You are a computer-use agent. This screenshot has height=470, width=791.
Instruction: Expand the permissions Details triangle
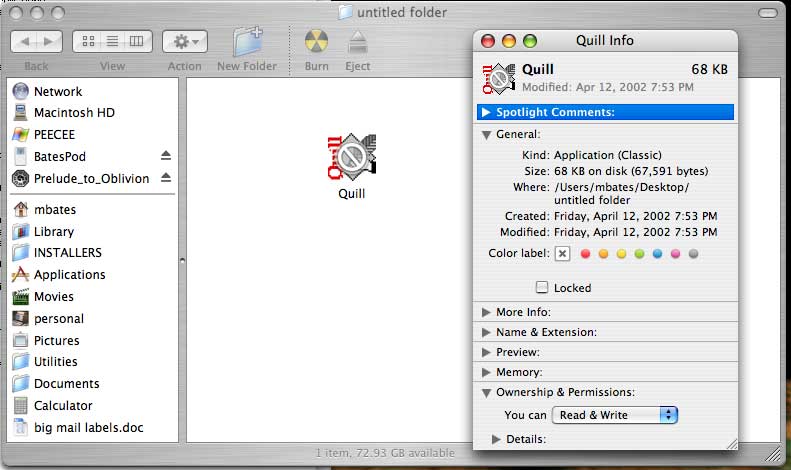point(496,439)
